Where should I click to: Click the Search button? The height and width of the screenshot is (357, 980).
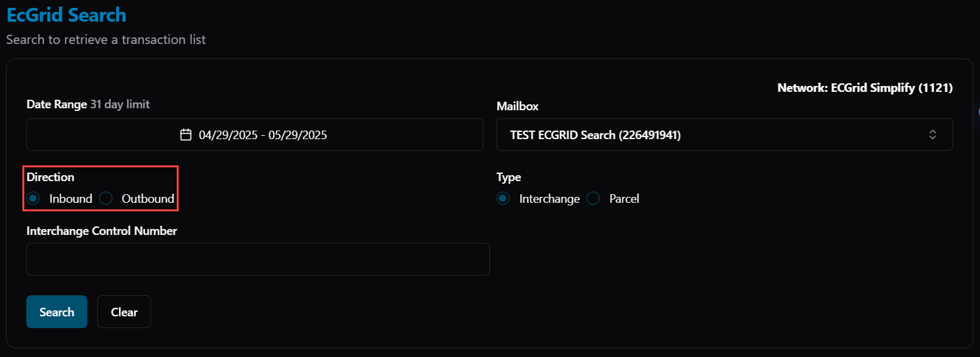pyautogui.click(x=56, y=312)
